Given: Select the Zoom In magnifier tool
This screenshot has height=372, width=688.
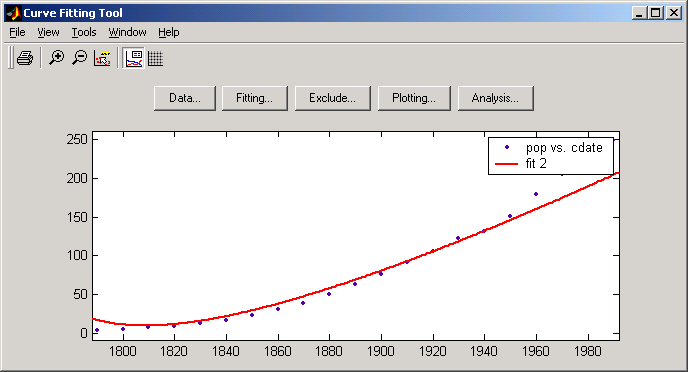Looking at the screenshot, I should tap(56, 58).
